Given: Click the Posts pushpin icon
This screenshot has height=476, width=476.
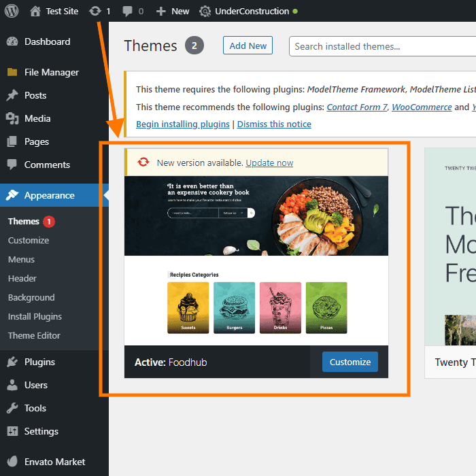Looking at the screenshot, I should [12, 95].
